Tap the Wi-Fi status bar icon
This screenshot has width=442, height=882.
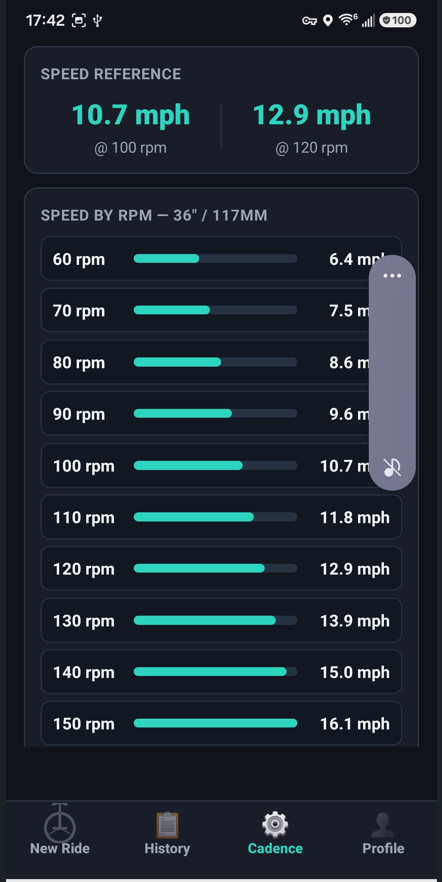pos(347,20)
